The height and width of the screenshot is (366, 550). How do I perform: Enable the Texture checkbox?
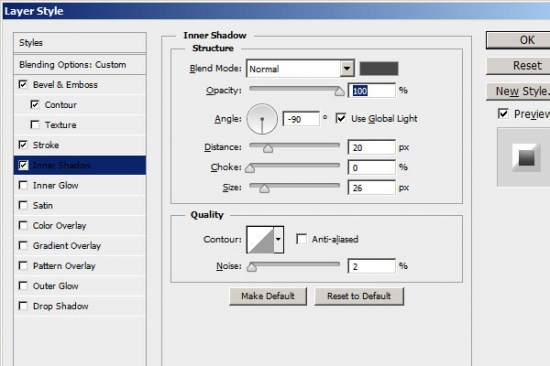35,125
